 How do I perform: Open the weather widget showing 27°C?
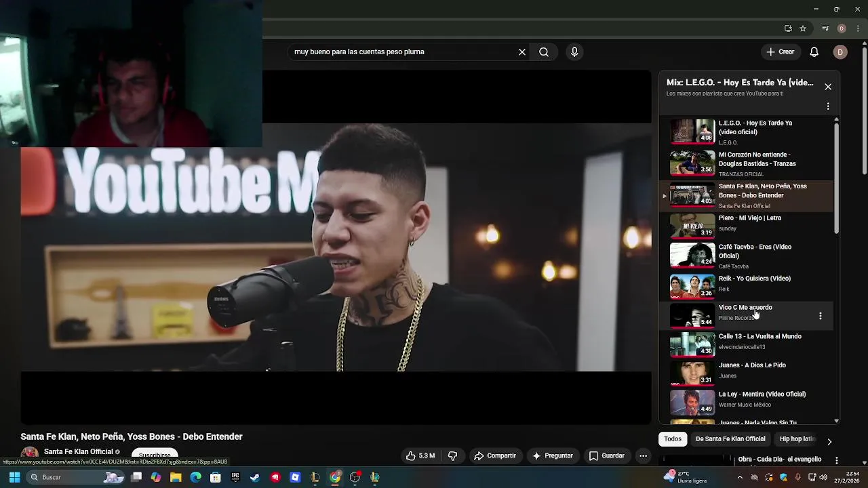click(685, 477)
